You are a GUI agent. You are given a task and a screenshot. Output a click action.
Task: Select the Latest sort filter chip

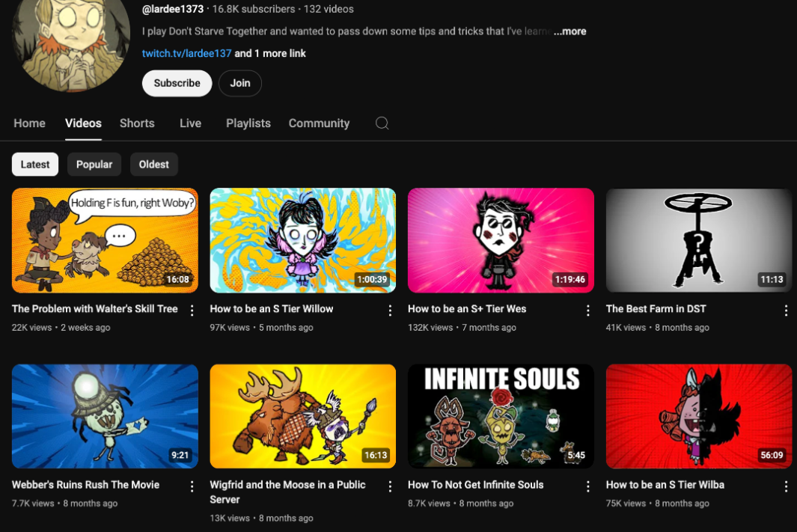[35, 165]
